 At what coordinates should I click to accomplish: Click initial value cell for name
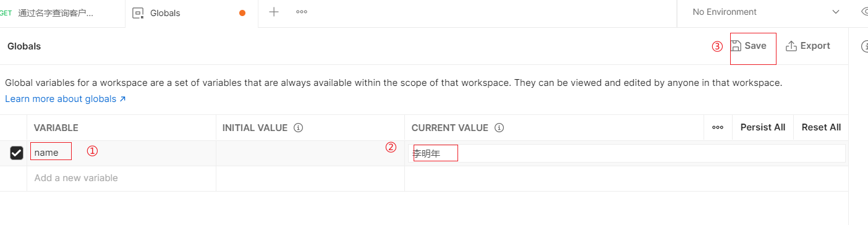310,153
